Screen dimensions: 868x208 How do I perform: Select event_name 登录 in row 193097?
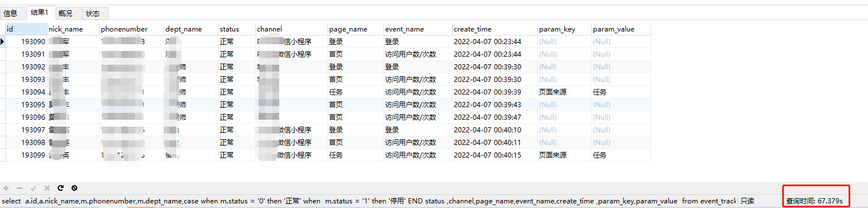point(418,130)
